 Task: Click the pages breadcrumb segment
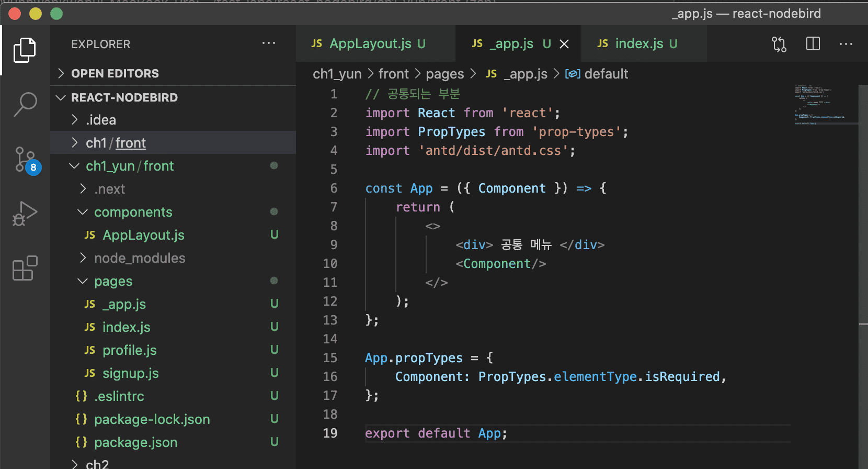coord(444,74)
